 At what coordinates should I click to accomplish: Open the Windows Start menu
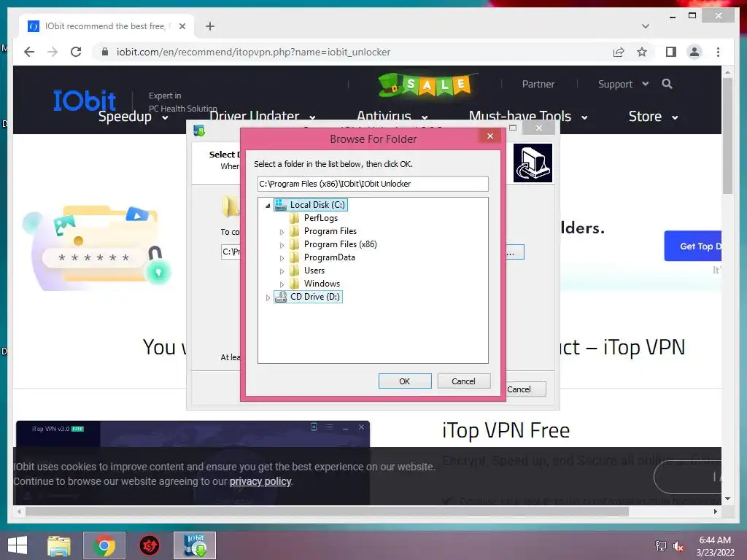pos(18,545)
